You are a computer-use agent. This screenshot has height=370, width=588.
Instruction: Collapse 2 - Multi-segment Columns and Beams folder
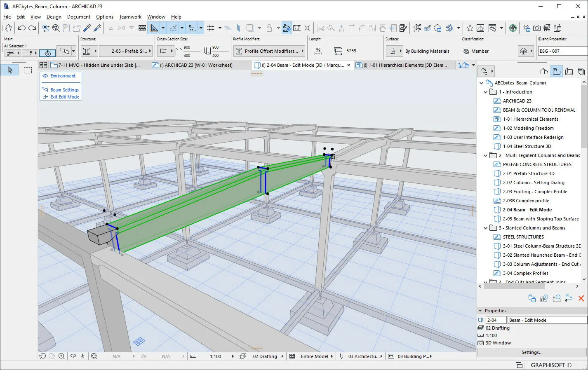pyautogui.click(x=485, y=155)
